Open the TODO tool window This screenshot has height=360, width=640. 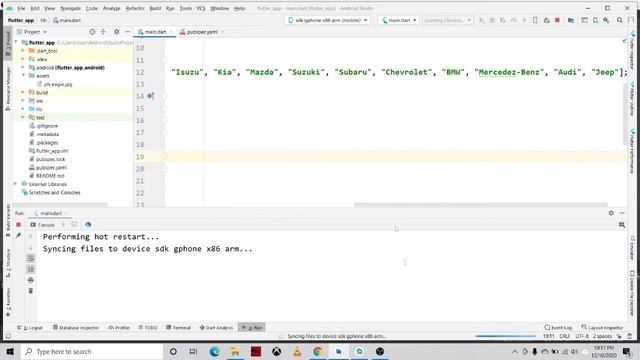pyautogui.click(x=148, y=327)
